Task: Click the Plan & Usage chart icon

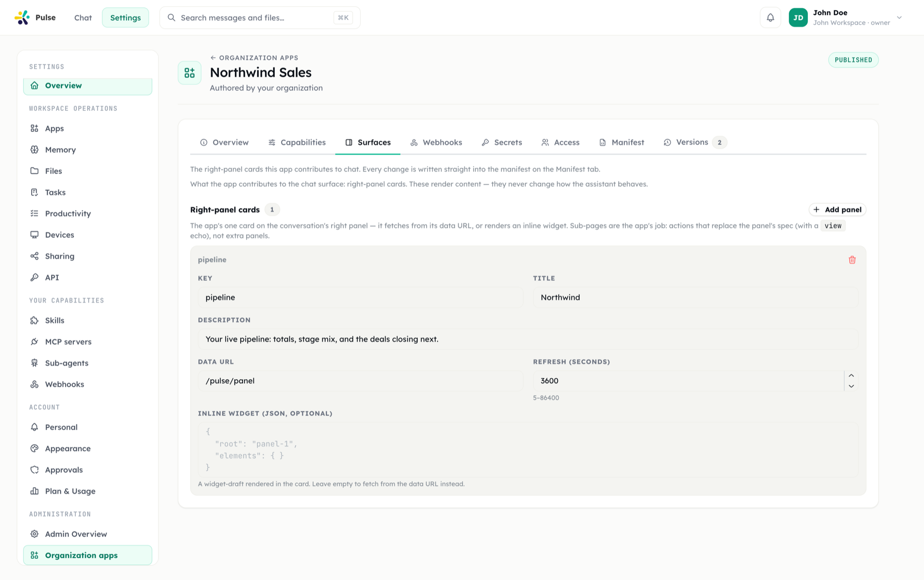Action: (35, 491)
